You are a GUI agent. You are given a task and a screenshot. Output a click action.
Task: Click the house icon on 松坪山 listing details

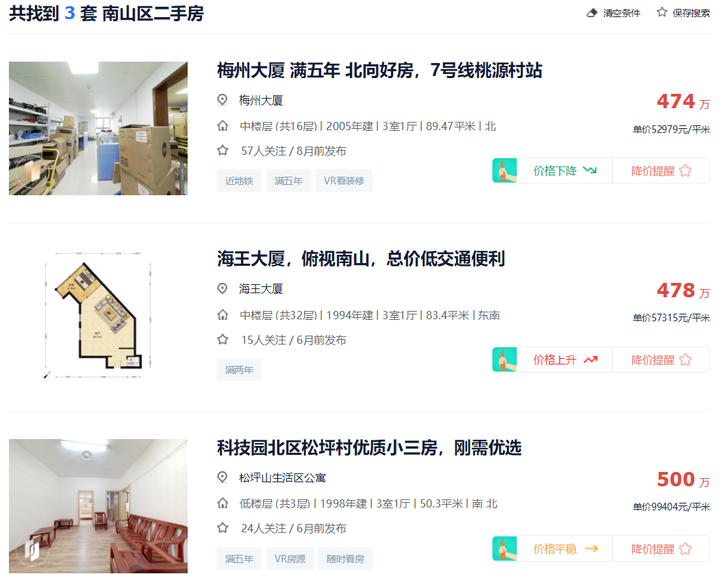[223, 503]
